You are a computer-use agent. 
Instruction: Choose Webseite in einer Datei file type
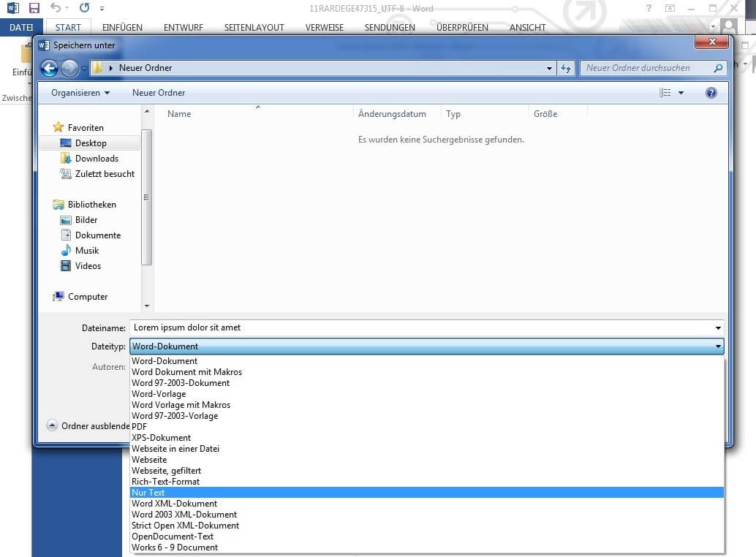pyautogui.click(x=427, y=449)
